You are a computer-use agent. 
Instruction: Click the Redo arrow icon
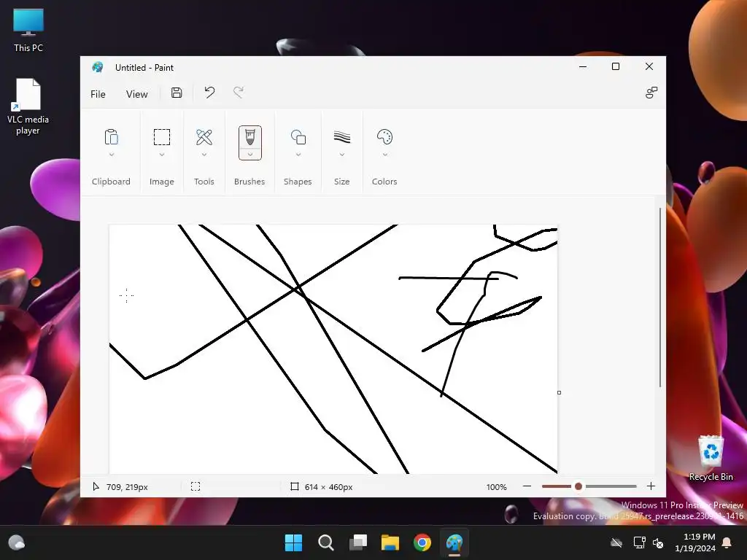(x=239, y=93)
